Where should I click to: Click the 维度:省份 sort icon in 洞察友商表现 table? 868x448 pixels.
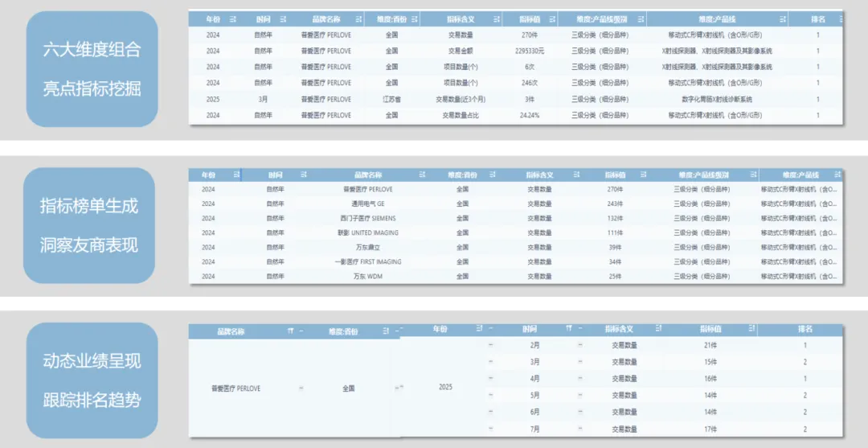(x=493, y=175)
